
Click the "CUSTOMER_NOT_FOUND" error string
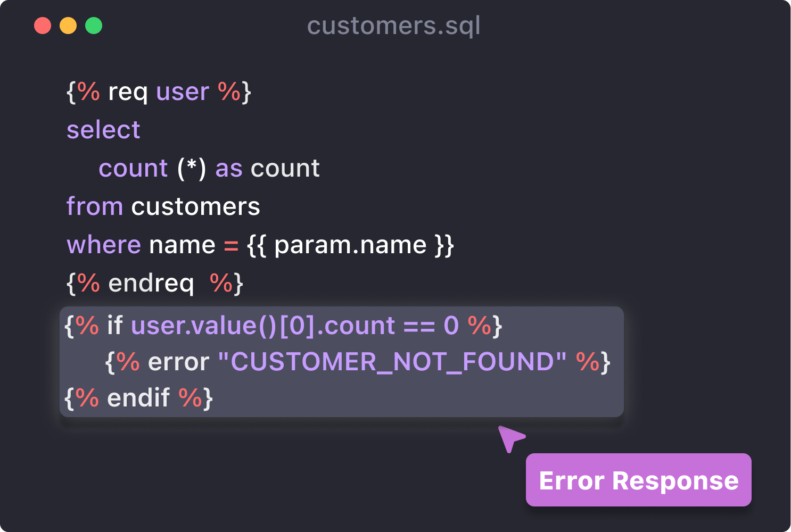coord(392,362)
